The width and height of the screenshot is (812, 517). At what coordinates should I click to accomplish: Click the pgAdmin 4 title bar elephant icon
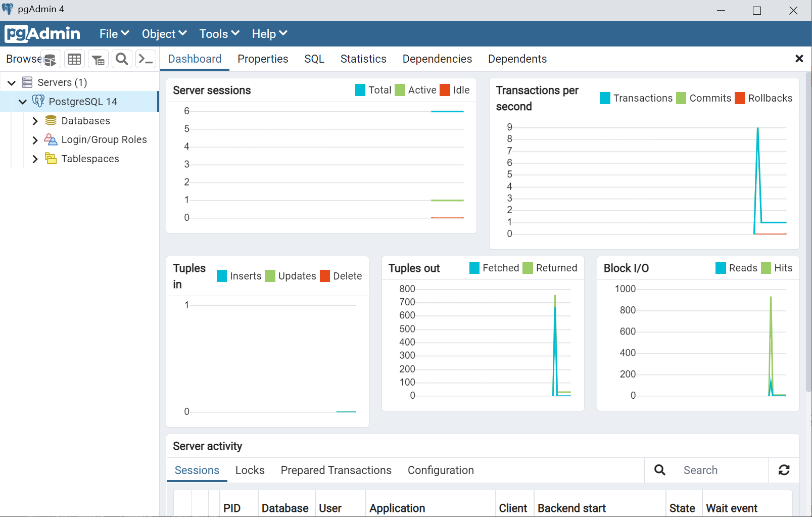[x=8, y=9]
